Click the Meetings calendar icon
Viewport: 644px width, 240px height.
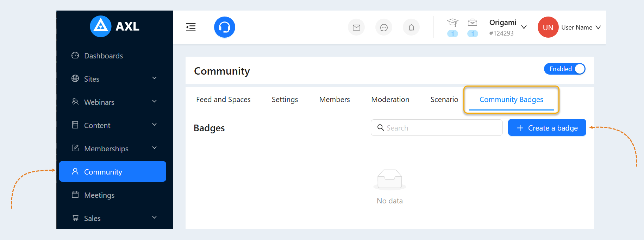coord(75,195)
